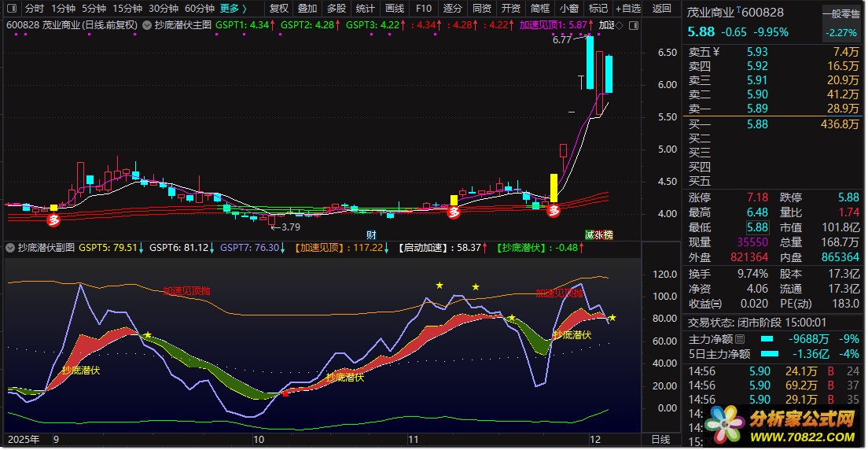Image resolution: width=868 pixels, height=450 pixels.
Task: Expand 抄底潜伏主图 indicator dropdown
Action: tap(147, 25)
